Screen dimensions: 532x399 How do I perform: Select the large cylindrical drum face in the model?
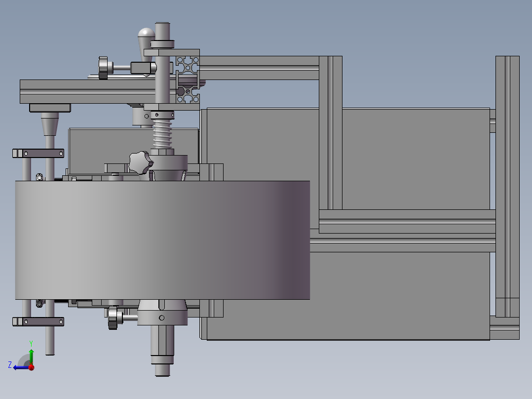162,240
